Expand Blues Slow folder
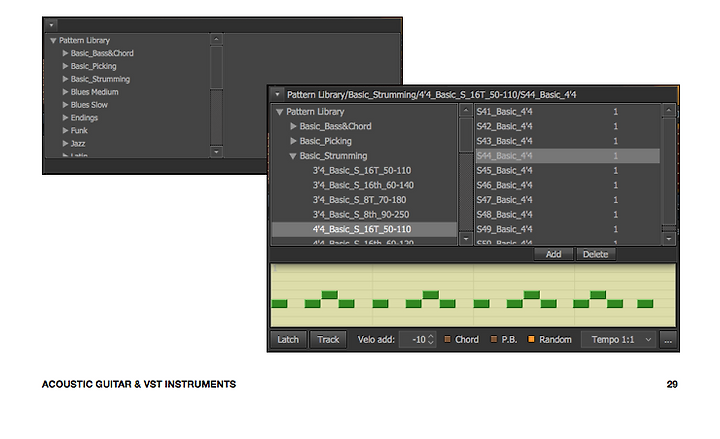This screenshot has height=439, width=720. [x=65, y=105]
